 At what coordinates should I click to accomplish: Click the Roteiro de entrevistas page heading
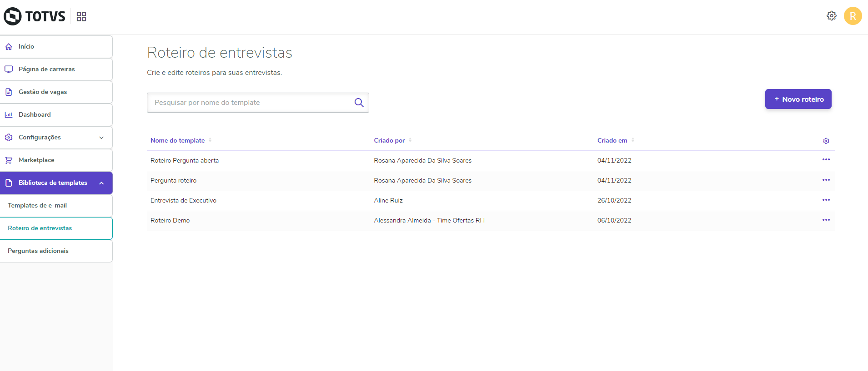(x=220, y=53)
